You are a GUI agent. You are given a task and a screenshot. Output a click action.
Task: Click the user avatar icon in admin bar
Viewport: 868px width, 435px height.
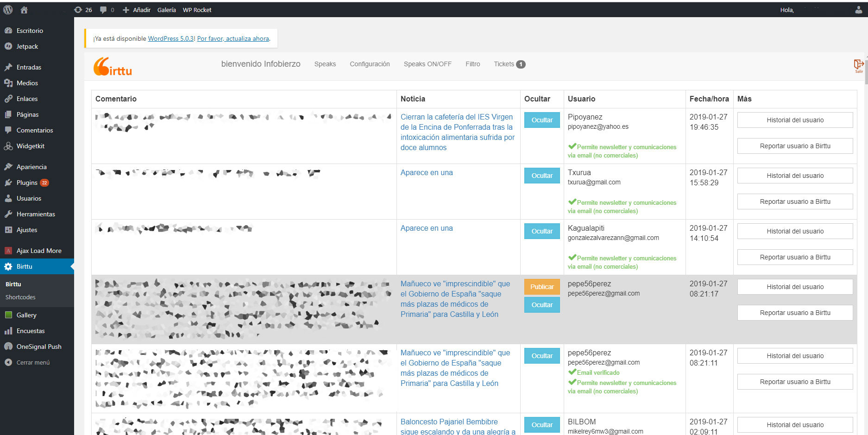[858, 10]
